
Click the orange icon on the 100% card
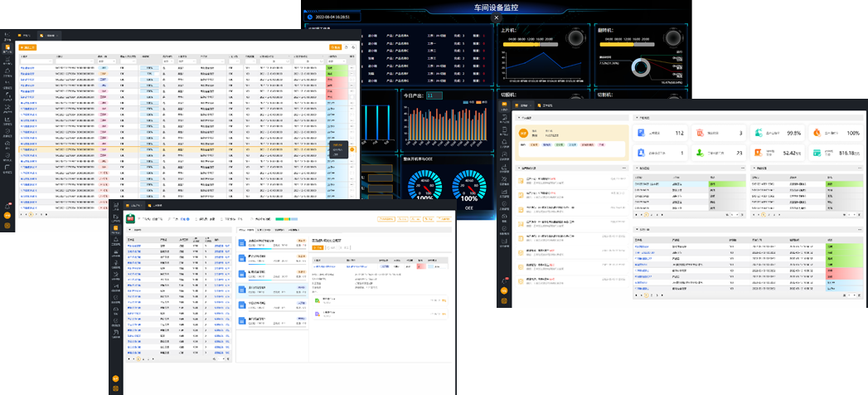(817, 133)
